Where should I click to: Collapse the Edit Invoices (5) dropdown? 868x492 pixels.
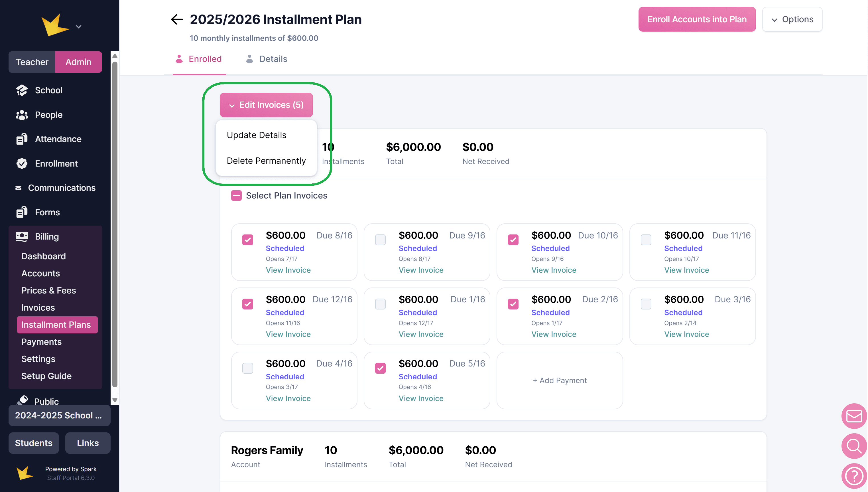[x=266, y=105]
